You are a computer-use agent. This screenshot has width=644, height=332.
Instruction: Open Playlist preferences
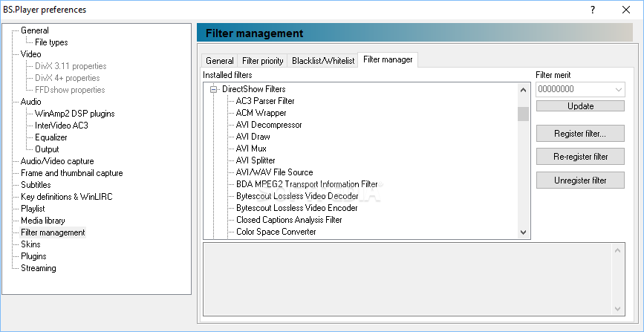(33, 209)
